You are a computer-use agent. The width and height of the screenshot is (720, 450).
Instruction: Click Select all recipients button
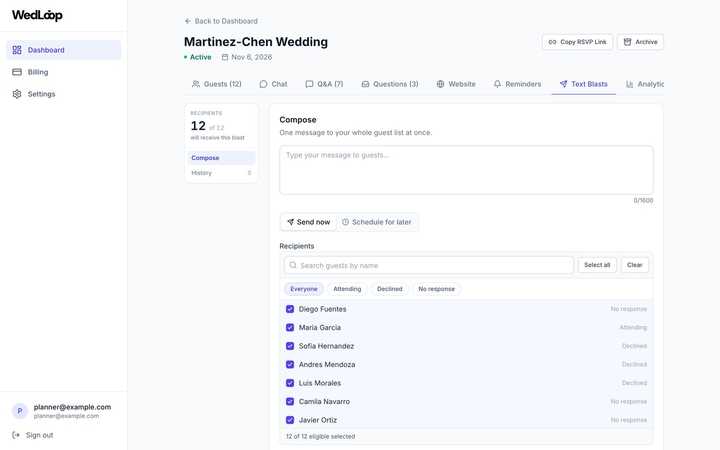597,265
